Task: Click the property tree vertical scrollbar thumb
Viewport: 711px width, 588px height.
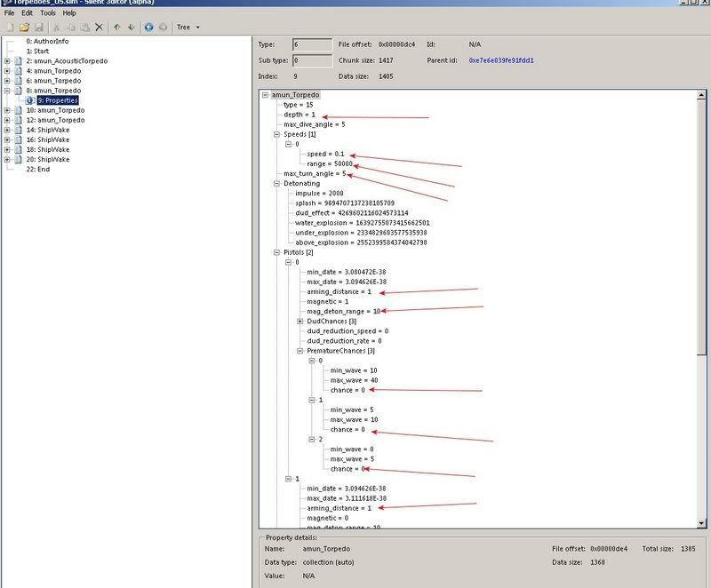Action: [701, 226]
